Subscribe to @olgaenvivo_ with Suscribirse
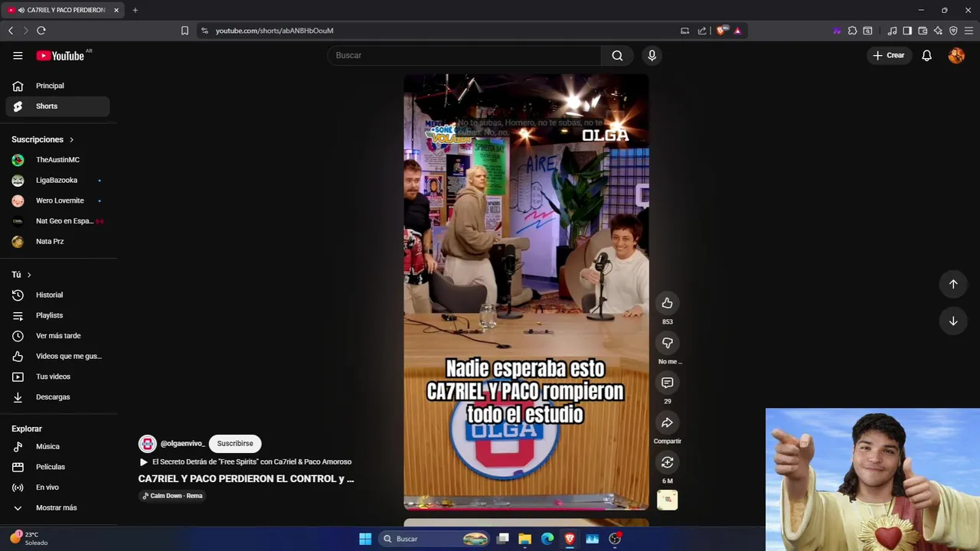 pos(235,444)
